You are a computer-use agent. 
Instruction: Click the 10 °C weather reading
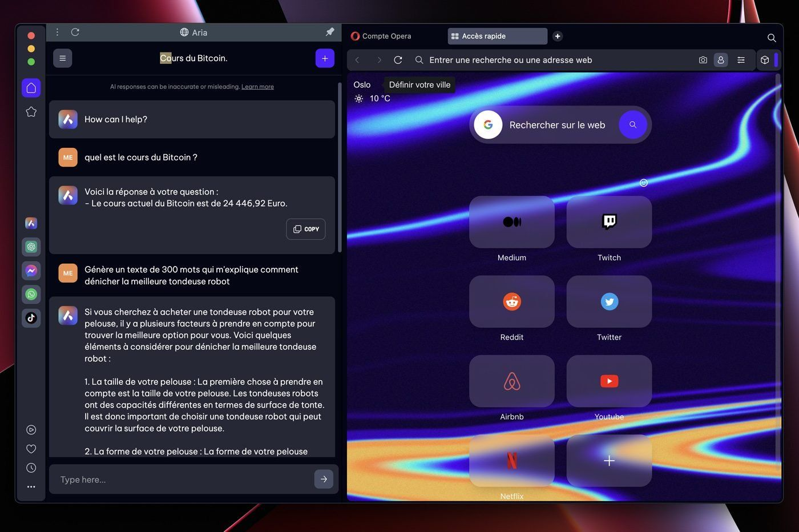point(380,98)
